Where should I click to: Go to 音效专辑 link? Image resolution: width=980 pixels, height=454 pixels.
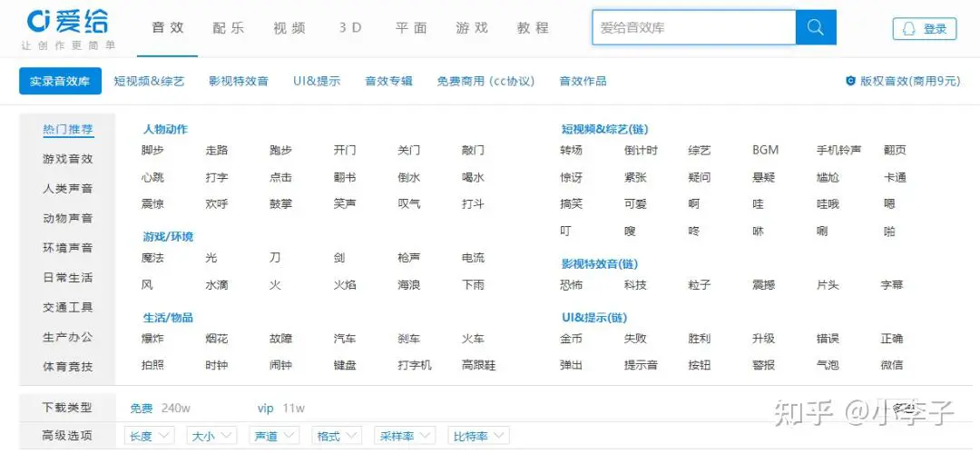click(388, 82)
